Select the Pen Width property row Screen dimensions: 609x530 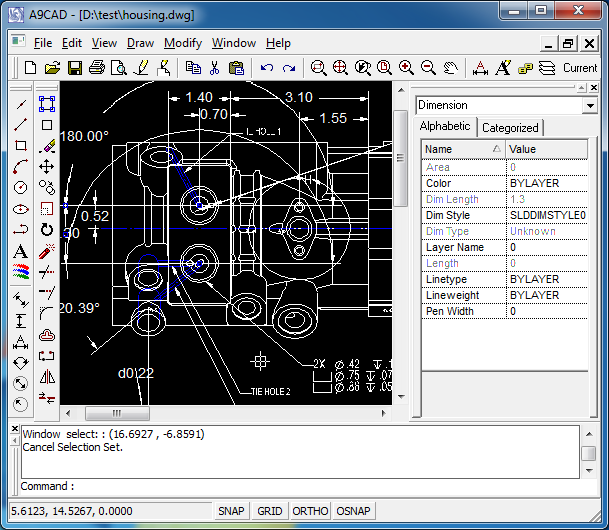505,311
